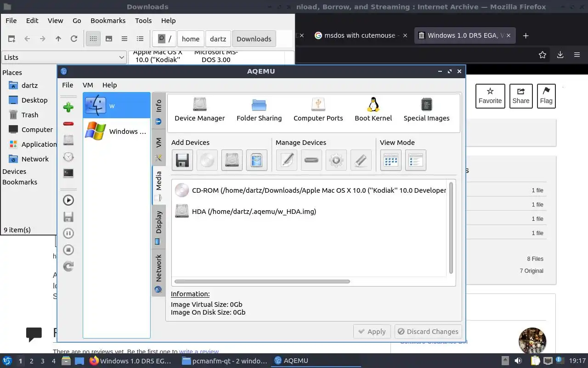The image size is (588, 368).
Task: Go up a folder in file manager
Action: [x=58, y=39]
